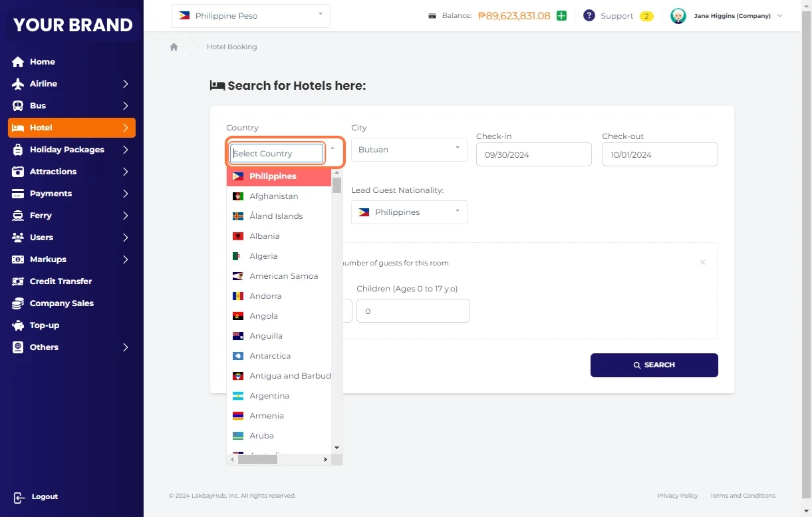Open the Lead Guest Nationality dropdown
Screen dimensions: 812x517
(409, 212)
